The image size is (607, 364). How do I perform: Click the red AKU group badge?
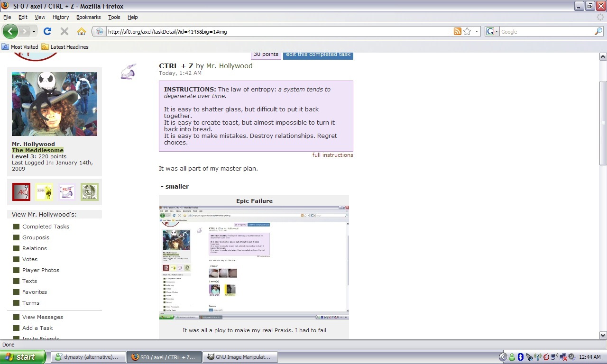click(x=21, y=192)
